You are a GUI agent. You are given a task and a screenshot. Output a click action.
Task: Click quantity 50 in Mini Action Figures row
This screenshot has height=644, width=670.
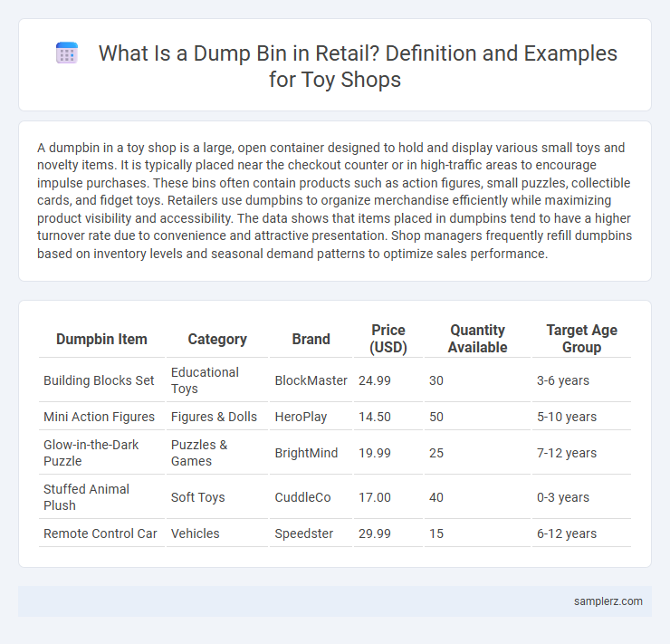tap(477, 417)
